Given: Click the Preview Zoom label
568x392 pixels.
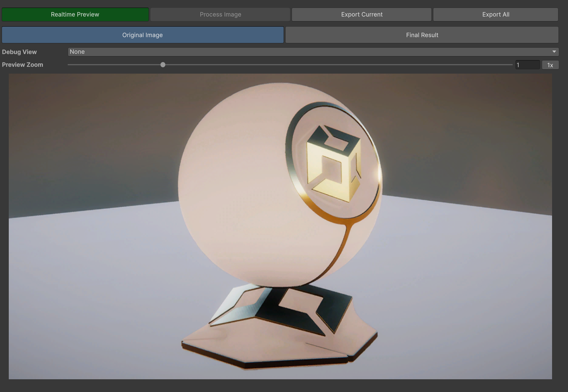Looking at the screenshot, I should coord(22,65).
